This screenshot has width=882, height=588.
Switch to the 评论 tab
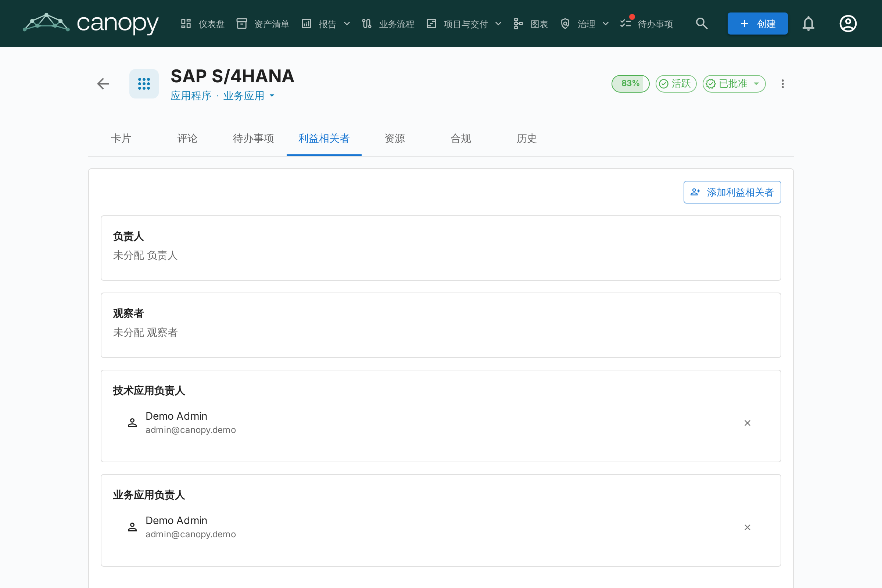tap(187, 139)
